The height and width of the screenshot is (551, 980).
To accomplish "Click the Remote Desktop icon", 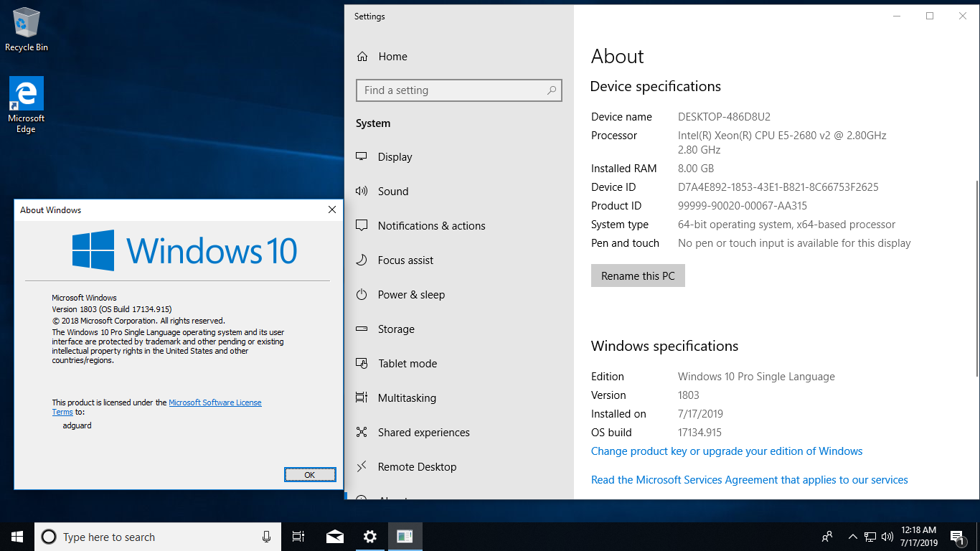I will (x=362, y=467).
